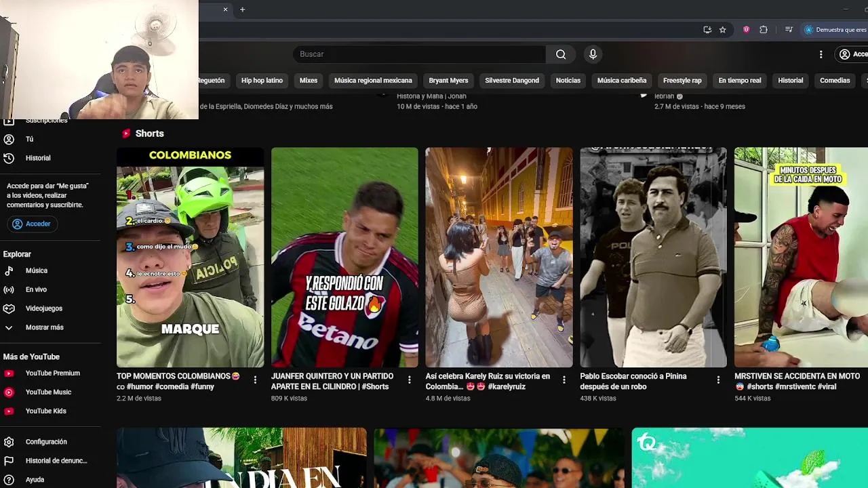The width and height of the screenshot is (868, 488).
Task: Click the Más de YouTube heading
Action: pos(31,357)
